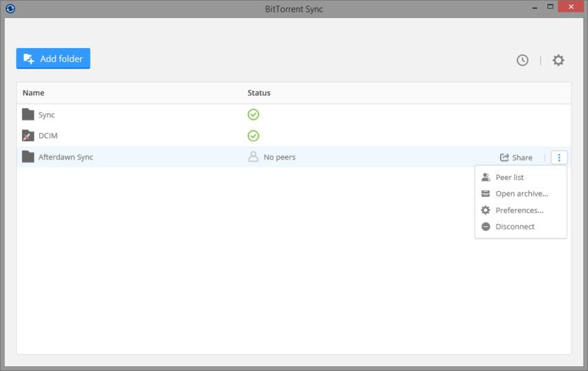Screen dimensions: 588x371
Task: Minimize the BitTorrent Sync window
Action: coord(534,8)
